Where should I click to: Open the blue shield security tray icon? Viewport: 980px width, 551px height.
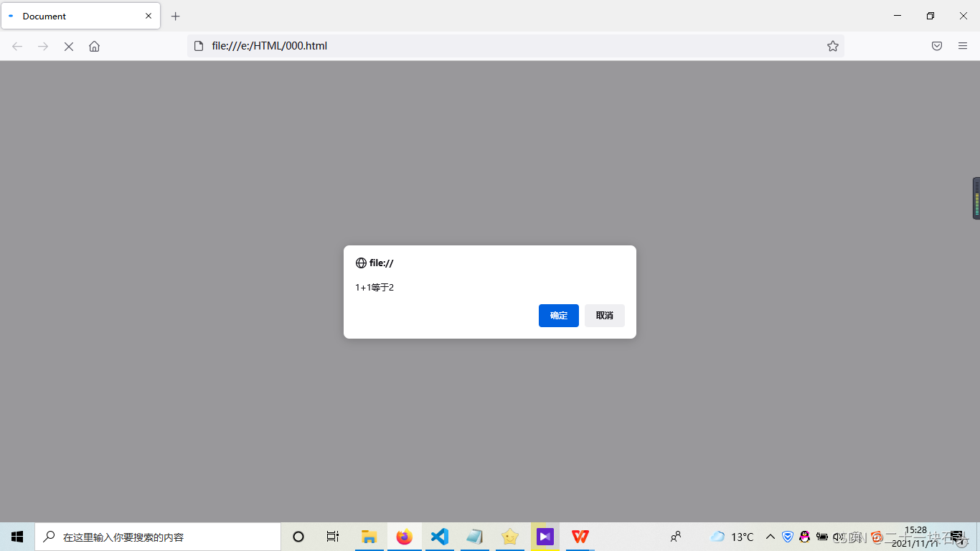coord(788,537)
